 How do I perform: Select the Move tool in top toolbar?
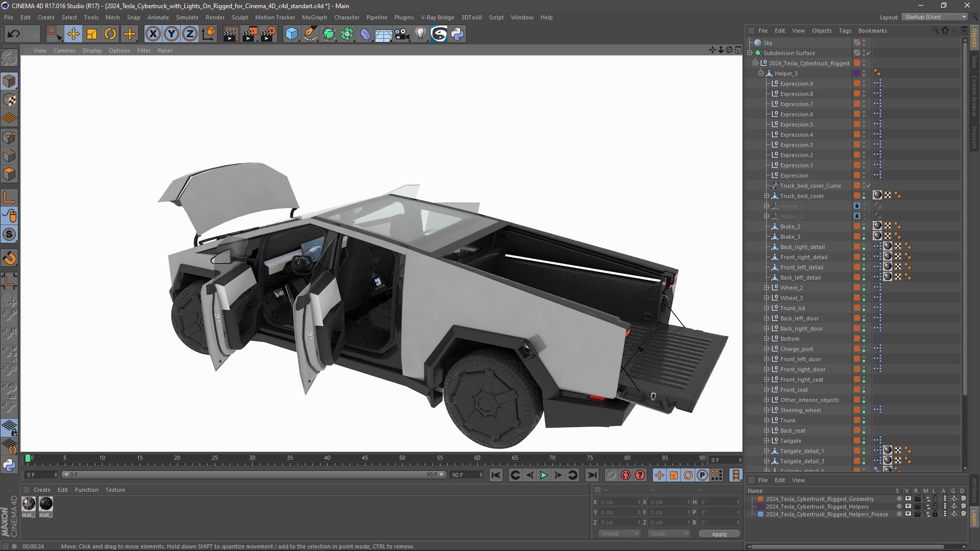73,34
